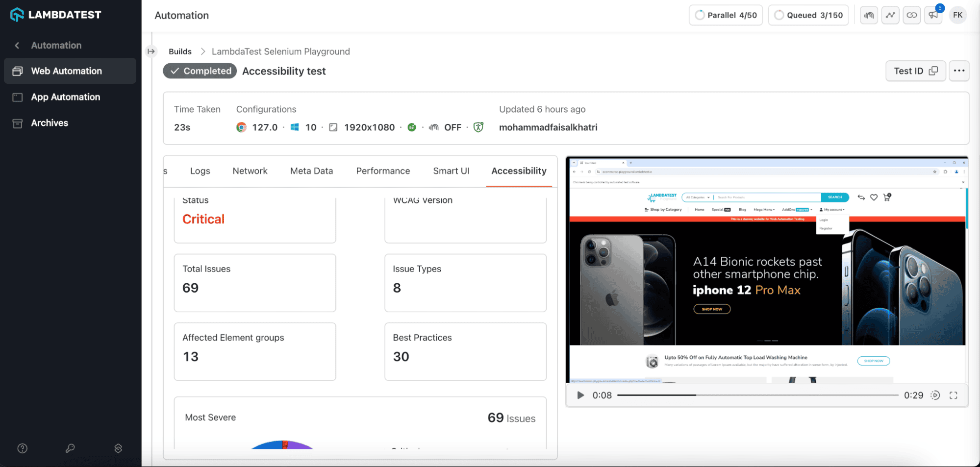Click the video recording preview
980x467 pixels.
[x=767, y=270]
